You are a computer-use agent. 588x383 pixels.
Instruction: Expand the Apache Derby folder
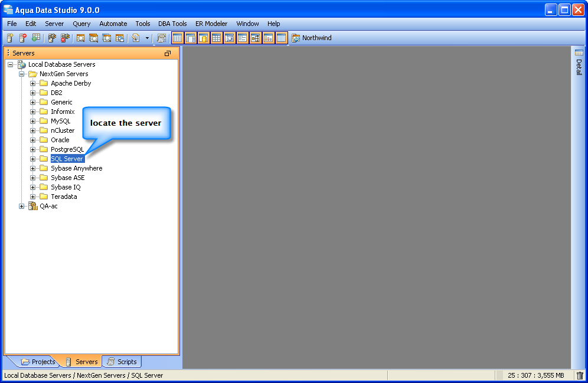(x=33, y=83)
